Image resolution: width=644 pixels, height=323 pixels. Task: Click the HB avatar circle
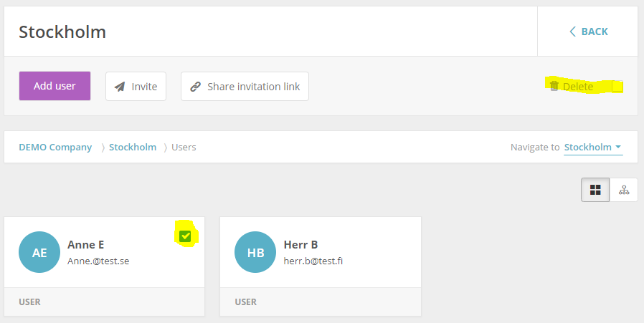[255, 252]
